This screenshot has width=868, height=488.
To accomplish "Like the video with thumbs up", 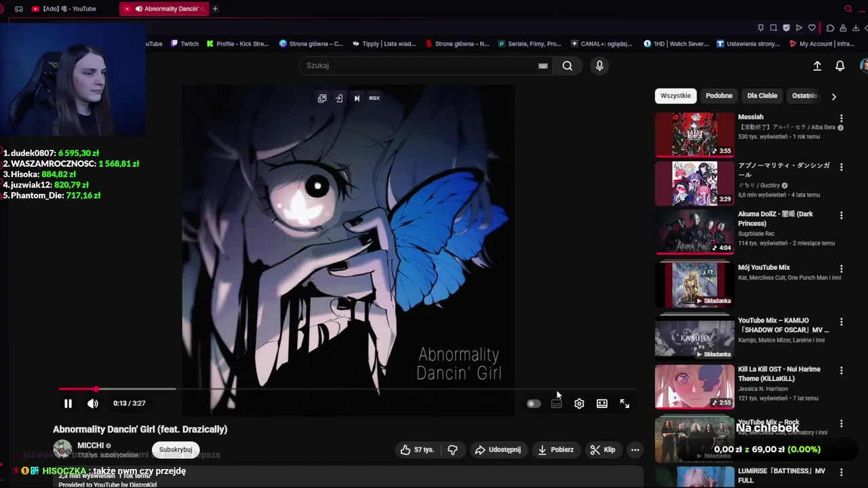I will tap(417, 449).
